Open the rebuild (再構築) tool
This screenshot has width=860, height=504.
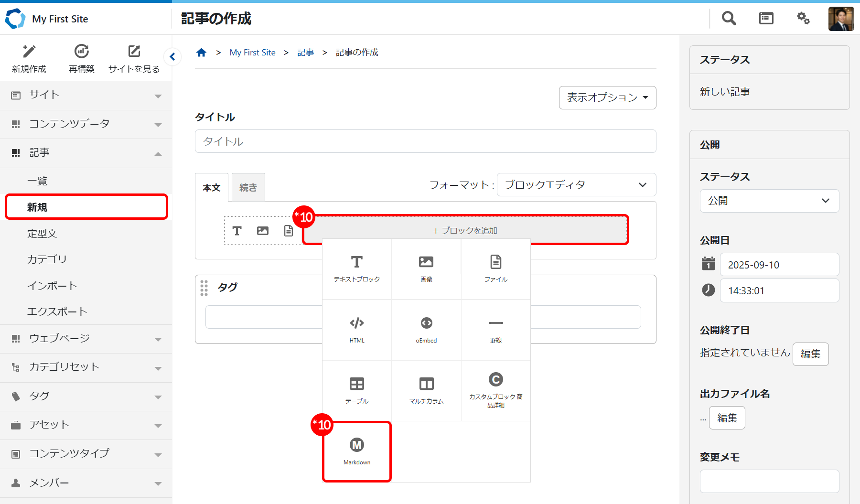pyautogui.click(x=82, y=58)
